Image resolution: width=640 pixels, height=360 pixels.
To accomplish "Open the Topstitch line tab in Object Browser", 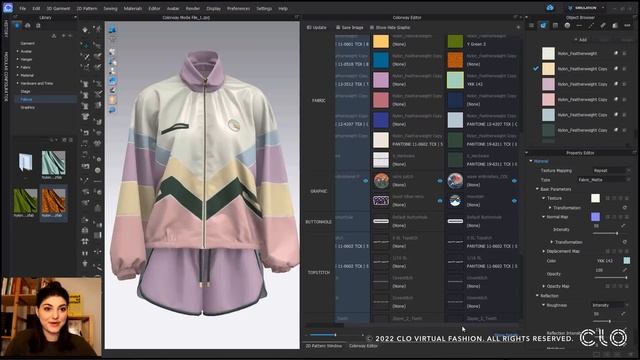I will click(x=579, y=25).
